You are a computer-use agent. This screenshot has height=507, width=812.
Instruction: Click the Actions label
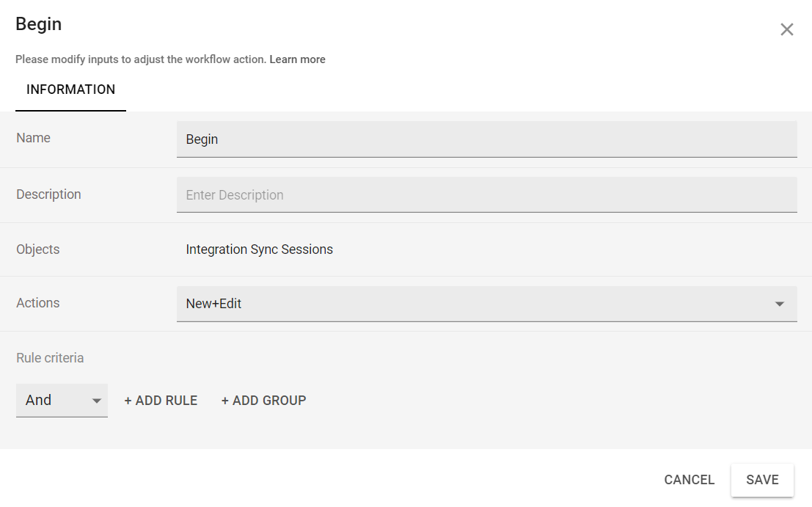[x=38, y=303]
